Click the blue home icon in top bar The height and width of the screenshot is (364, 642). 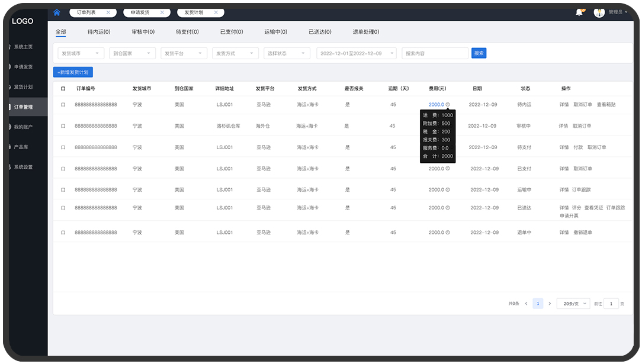[x=57, y=12]
